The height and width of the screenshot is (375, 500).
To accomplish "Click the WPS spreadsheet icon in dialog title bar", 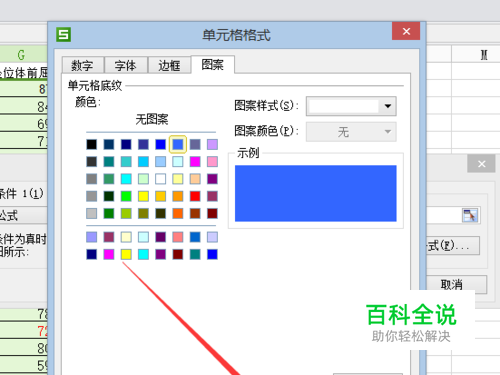I will click(63, 34).
